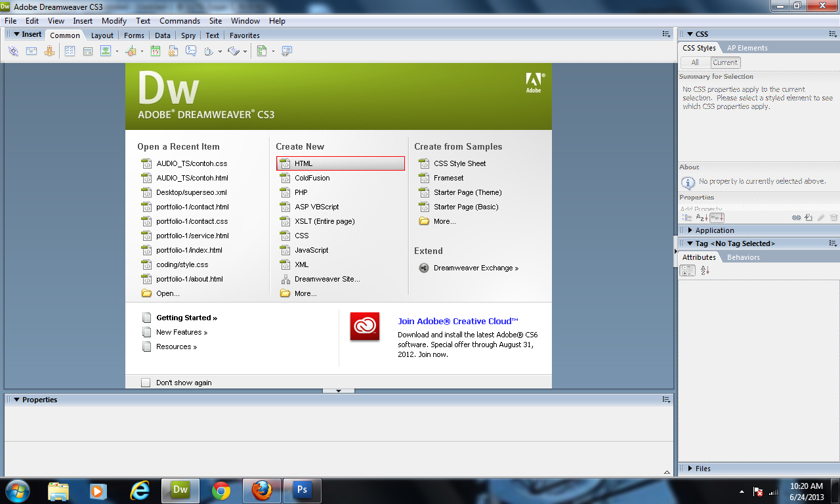Click the Insert Div Tag icon
This screenshot has height=504, width=840.
click(x=88, y=51)
